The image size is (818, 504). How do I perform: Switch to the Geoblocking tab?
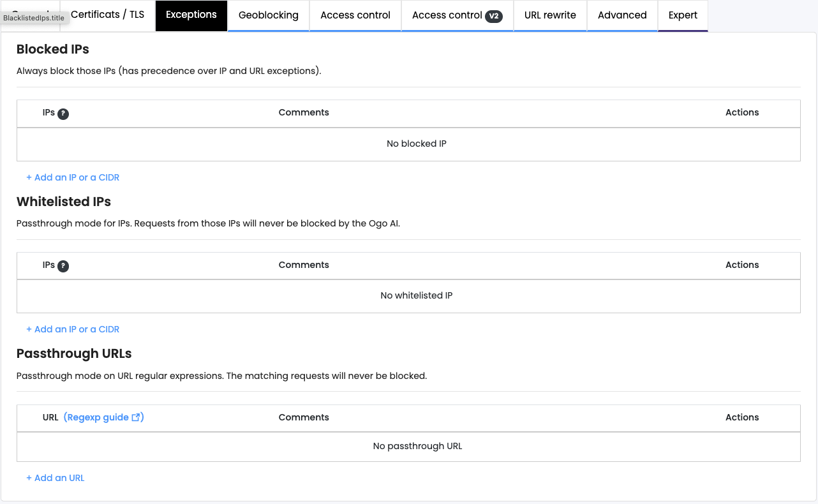(x=269, y=15)
